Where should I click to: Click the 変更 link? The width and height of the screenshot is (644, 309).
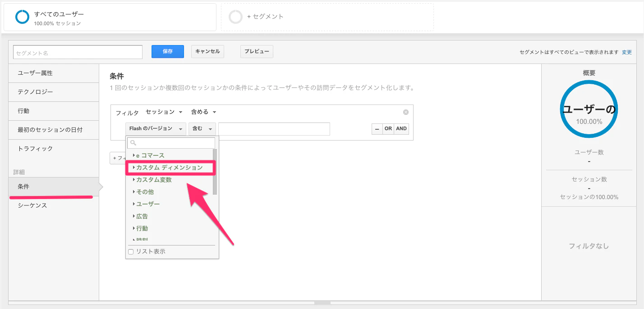627,52
